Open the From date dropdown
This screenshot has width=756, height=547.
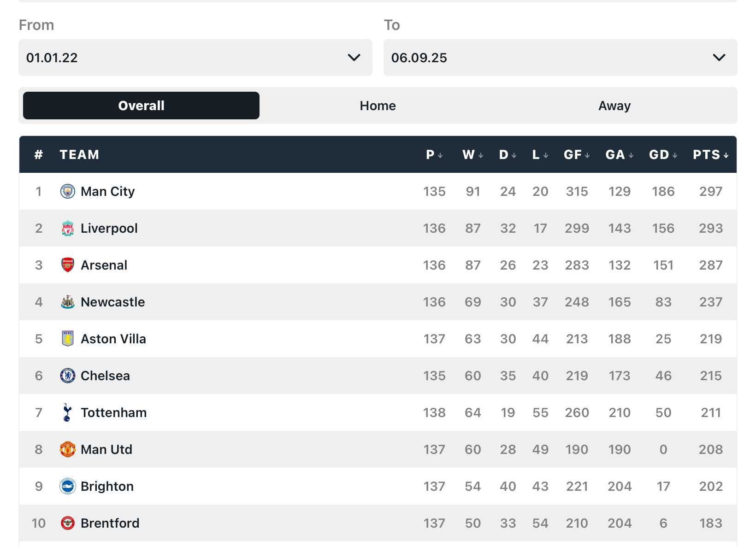pyautogui.click(x=195, y=58)
